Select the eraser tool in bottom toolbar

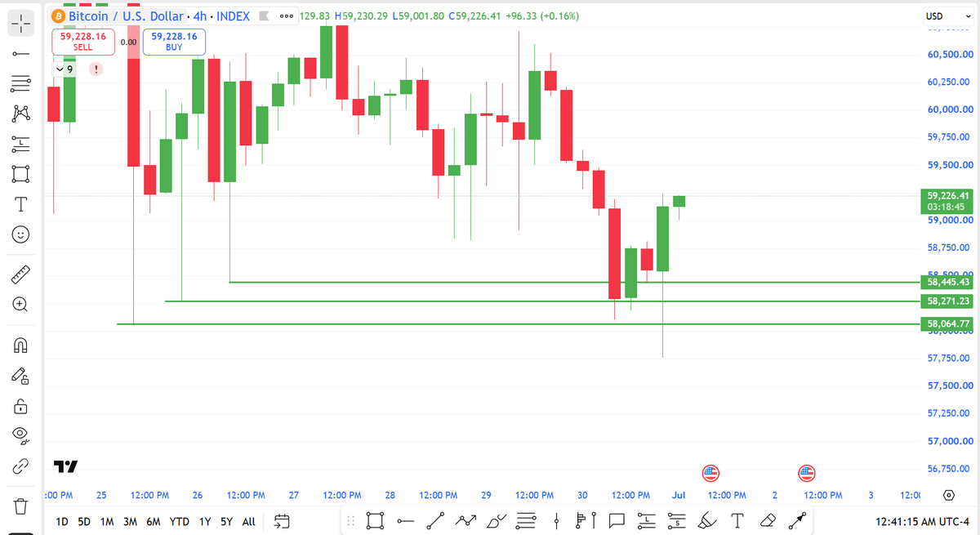coord(768,519)
